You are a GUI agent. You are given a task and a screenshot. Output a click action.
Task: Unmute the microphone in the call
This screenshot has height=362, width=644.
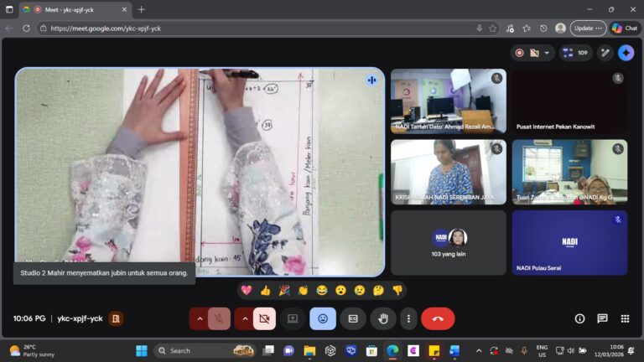coord(219,318)
